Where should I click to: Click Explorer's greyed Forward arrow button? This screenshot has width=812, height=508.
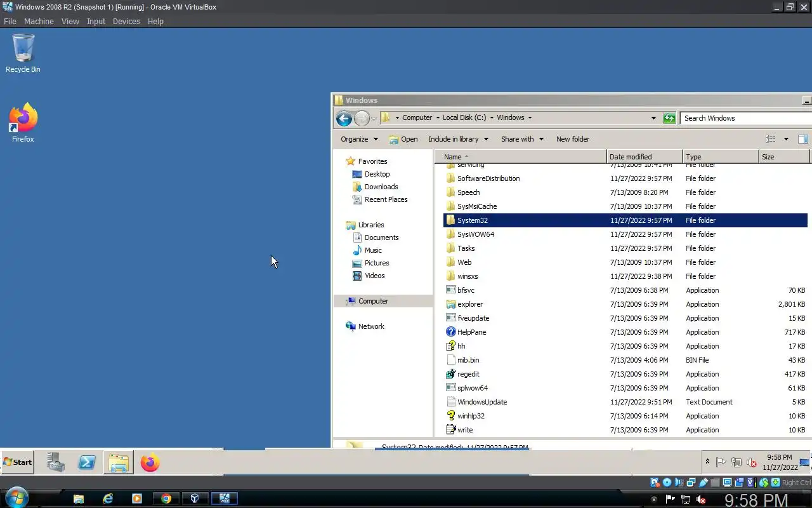click(362, 118)
